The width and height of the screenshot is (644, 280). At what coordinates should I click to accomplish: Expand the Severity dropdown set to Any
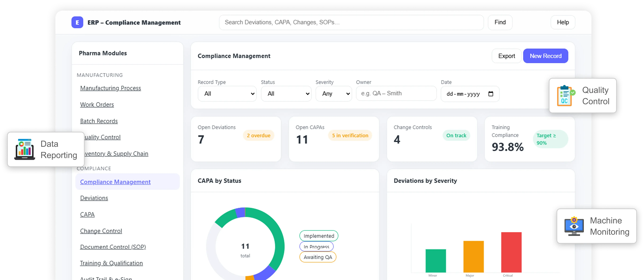(334, 93)
